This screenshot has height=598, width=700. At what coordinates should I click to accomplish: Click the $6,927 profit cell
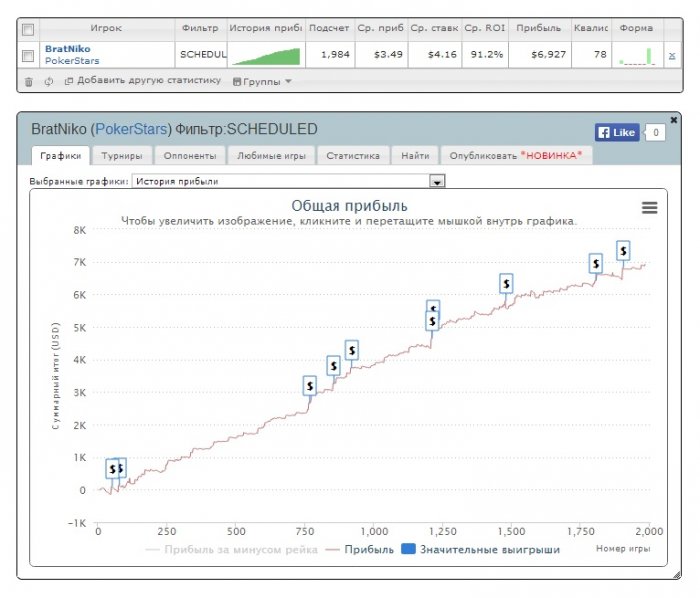[x=540, y=55]
